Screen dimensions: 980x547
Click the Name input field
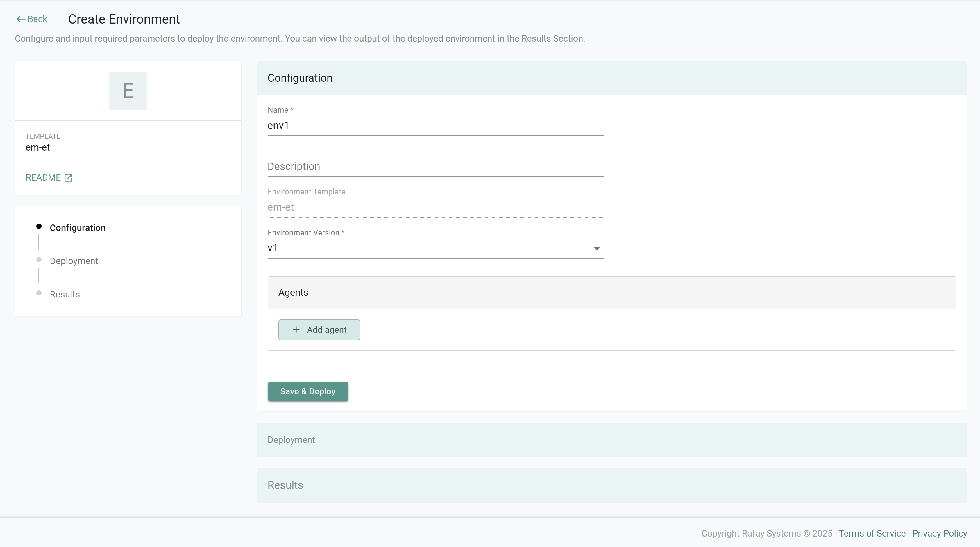tap(435, 126)
